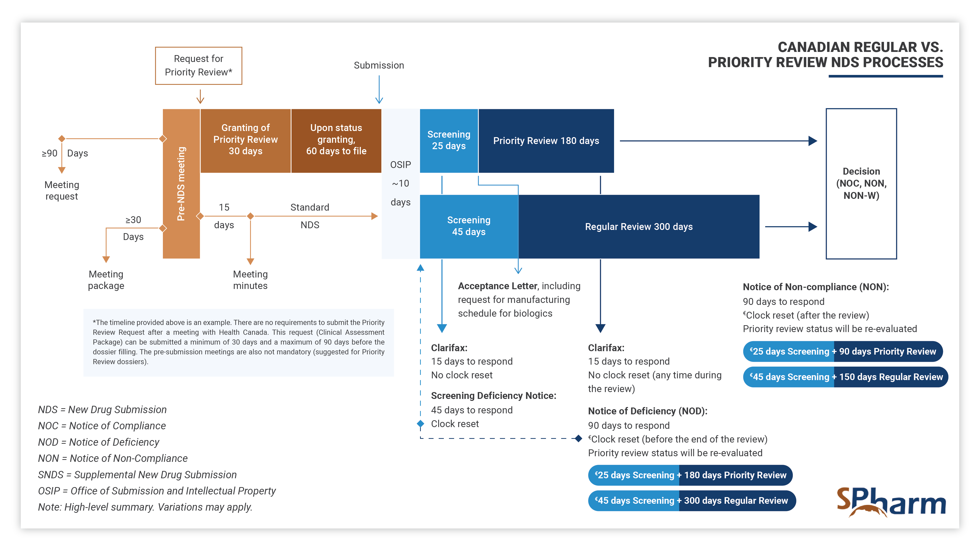This screenshot has height=551, width=980.
Task: Click the 'Screening 45 days' block
Action: click(x=469, y=227)
